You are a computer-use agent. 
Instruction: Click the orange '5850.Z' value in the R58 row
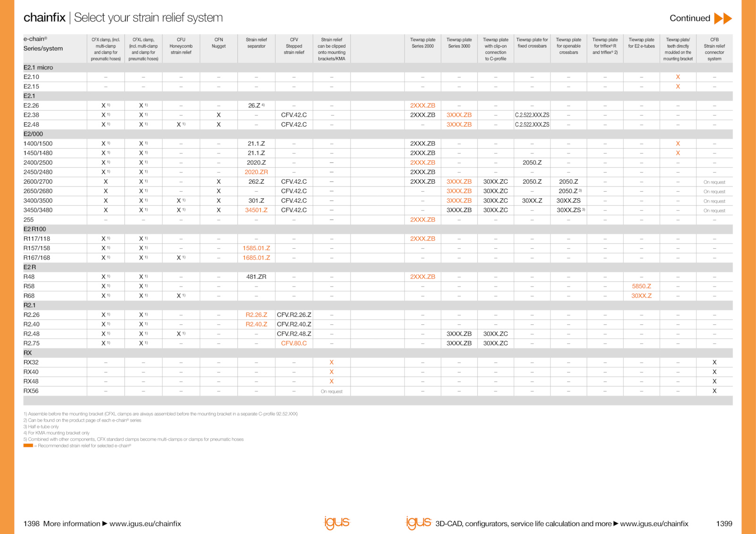[641, 286]
